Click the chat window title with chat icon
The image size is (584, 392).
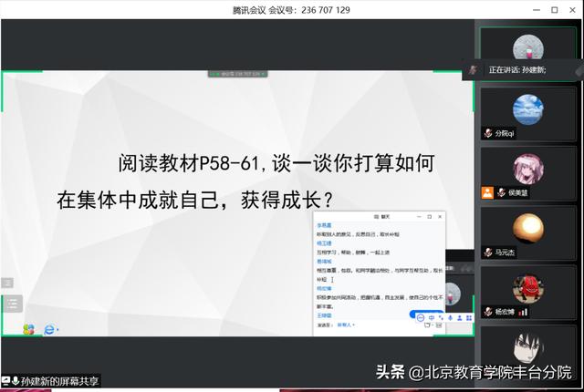pos(381,216)
